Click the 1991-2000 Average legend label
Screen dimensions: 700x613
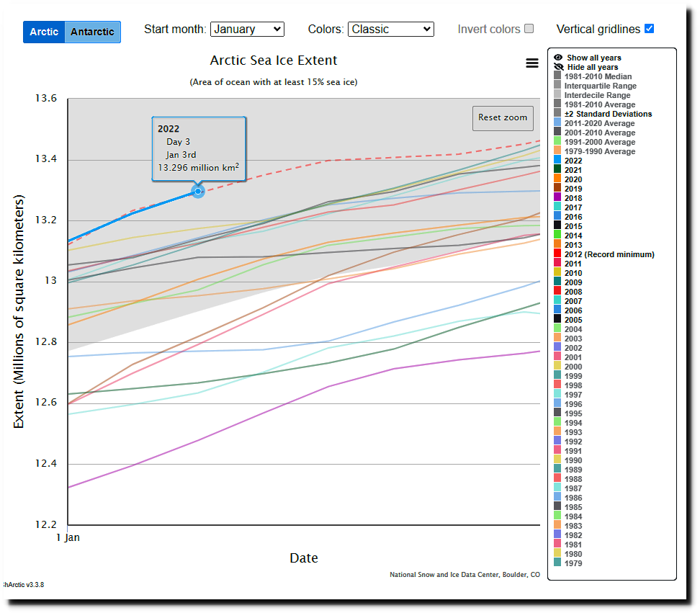click(x=600, y=142)
